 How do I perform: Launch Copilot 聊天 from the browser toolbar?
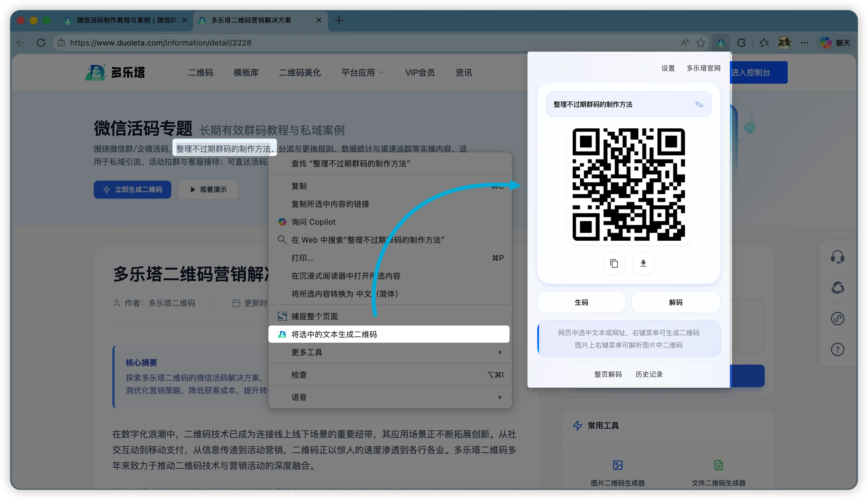(835, 42)
